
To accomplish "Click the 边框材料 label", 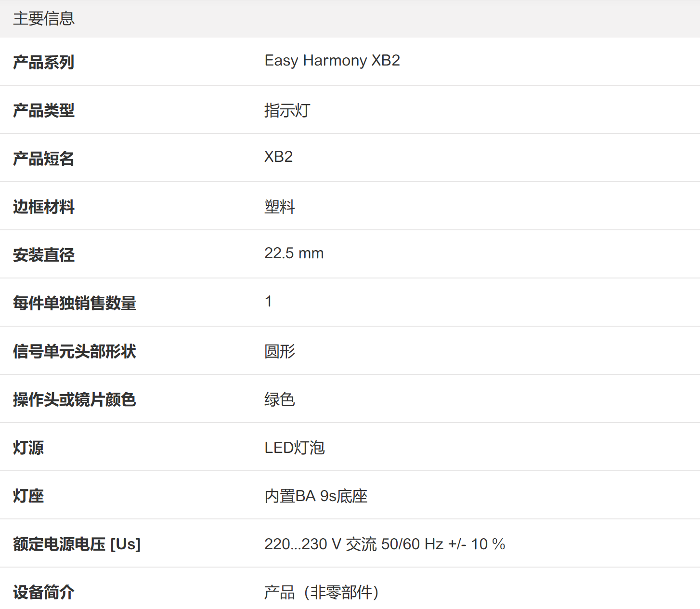I will tap(44, 207).
